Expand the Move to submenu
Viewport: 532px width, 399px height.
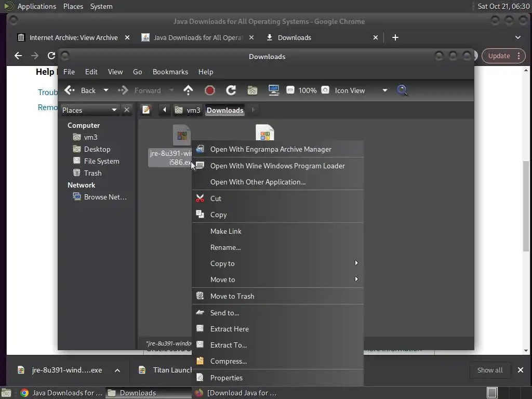coord(277,280)
